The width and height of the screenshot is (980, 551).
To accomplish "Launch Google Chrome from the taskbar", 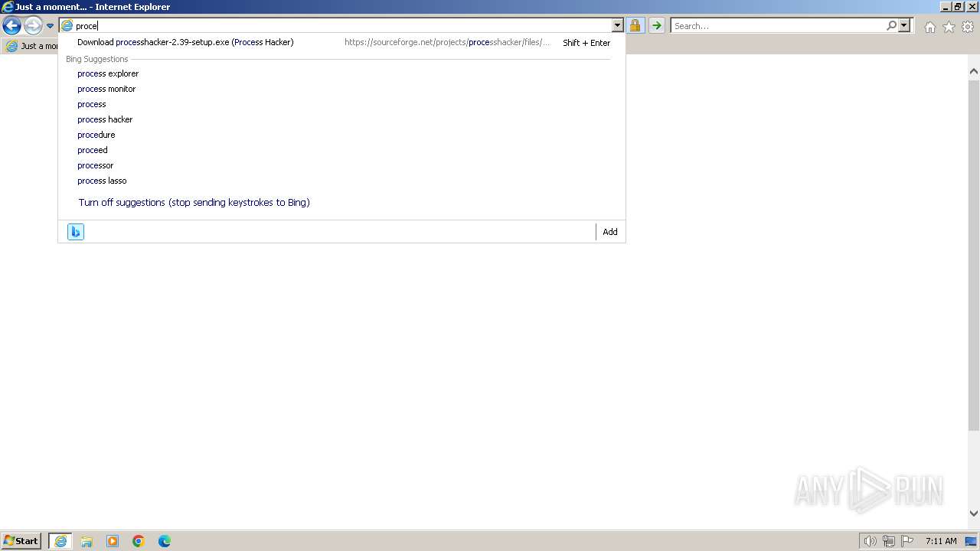I will [x=139, y=541].
